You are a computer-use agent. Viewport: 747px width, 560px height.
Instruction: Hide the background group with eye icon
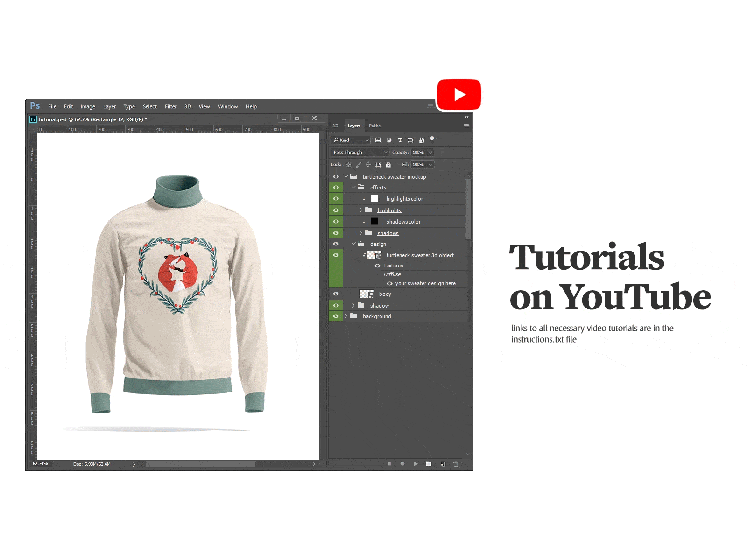pos(336,316)
